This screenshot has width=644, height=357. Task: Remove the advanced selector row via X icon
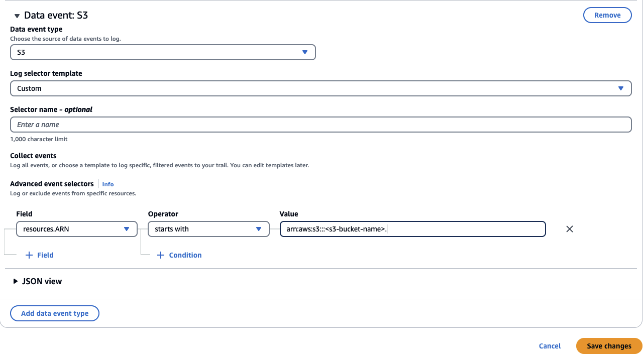[x=569, y=229]
